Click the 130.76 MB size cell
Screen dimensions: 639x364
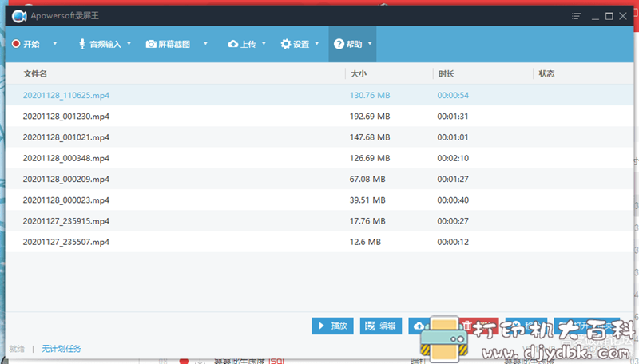(370, 95)
